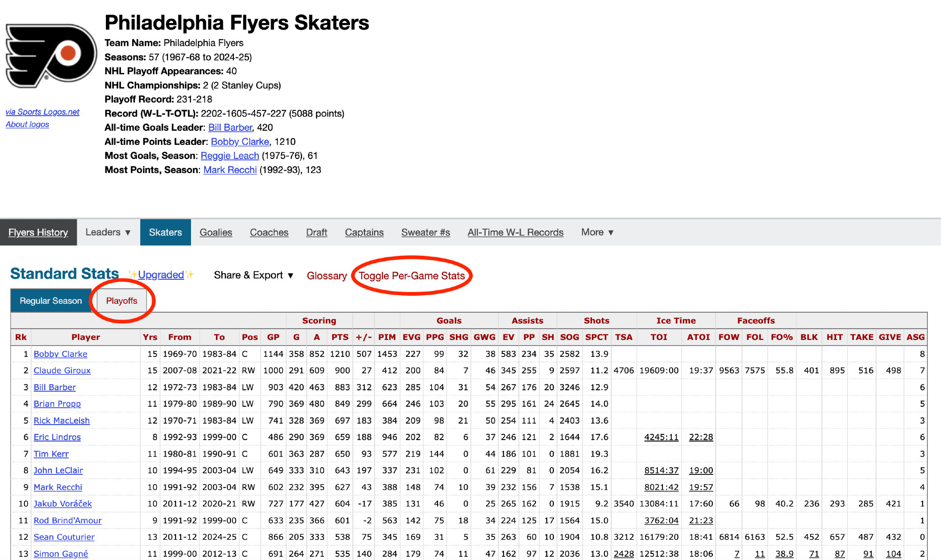
Task: Open Jakub Voráček player page
Action: (x=63, y=504)
